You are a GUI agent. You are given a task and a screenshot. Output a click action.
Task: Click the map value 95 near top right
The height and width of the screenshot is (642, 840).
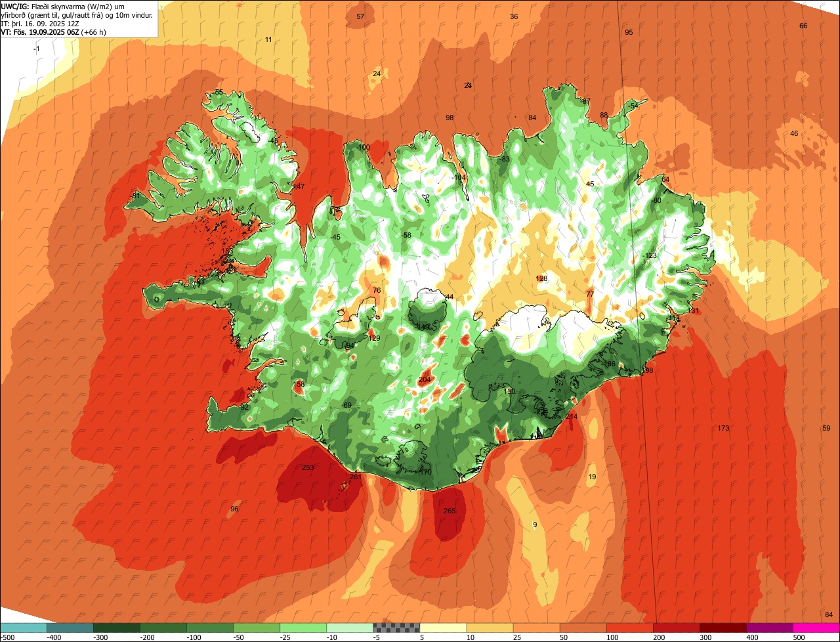629,32
